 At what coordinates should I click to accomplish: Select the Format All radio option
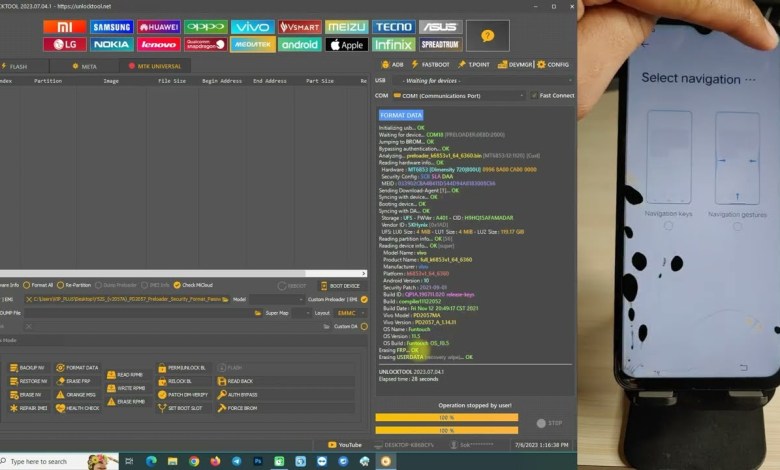pyautogui.click(x=38, y=285)
